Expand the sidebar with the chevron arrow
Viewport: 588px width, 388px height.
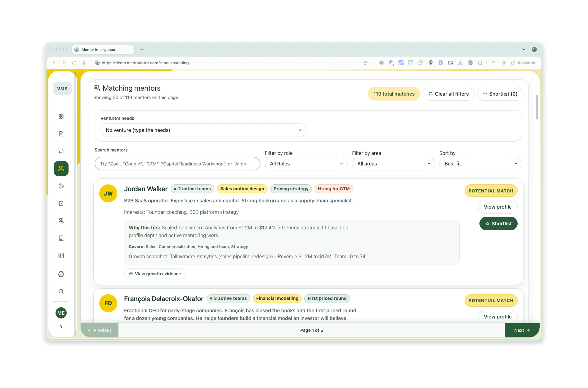(x=61, y=327)
